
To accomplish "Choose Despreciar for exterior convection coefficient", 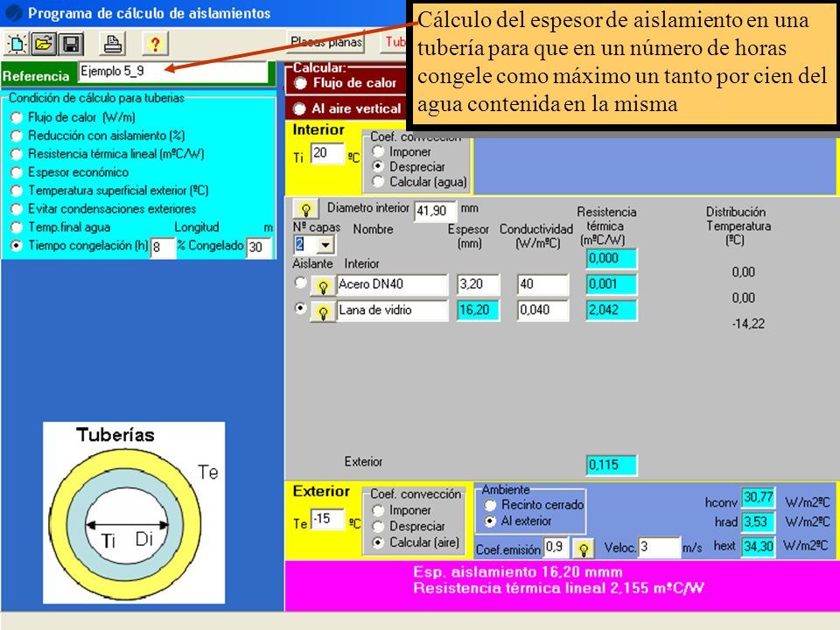I will [378, 526].
